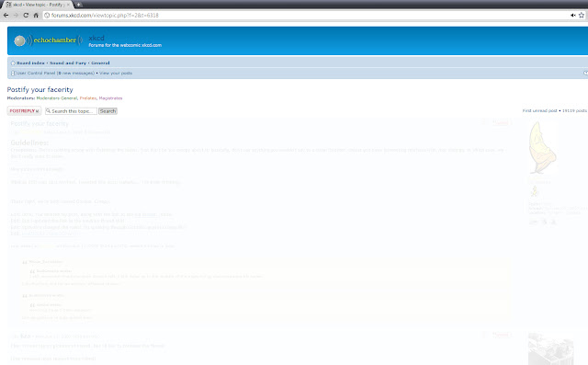Go to Board index breadcrumb

tap(30, 63)
